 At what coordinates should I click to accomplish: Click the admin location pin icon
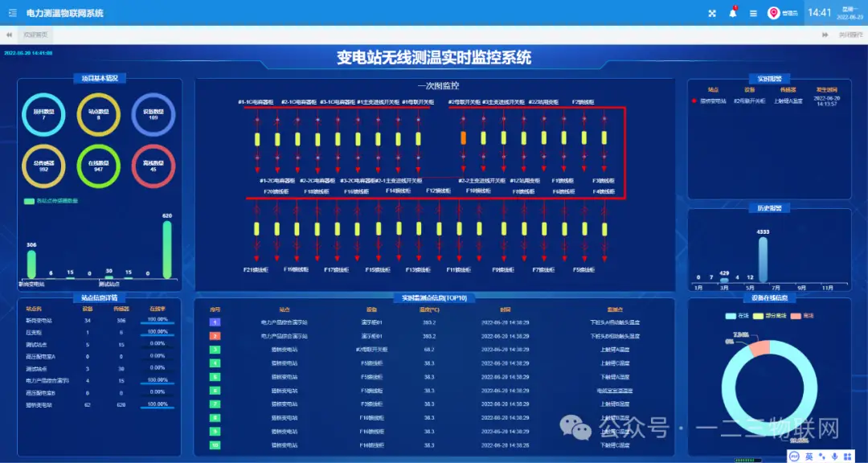pos(774,13)
